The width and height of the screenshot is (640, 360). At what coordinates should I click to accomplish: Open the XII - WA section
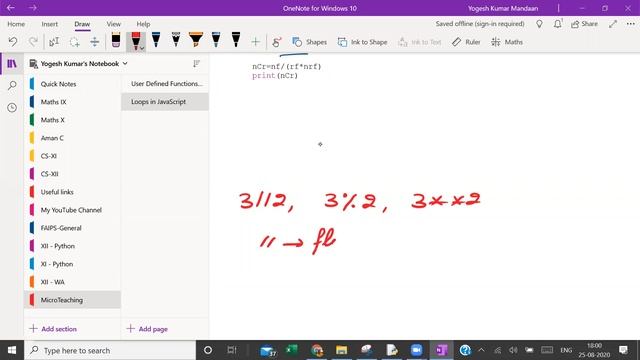point(73,282)
